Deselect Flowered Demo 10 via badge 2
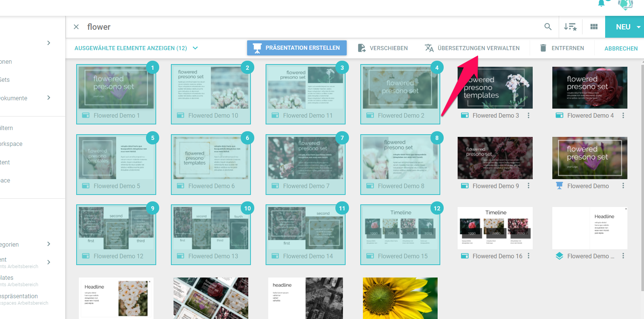 247,68
